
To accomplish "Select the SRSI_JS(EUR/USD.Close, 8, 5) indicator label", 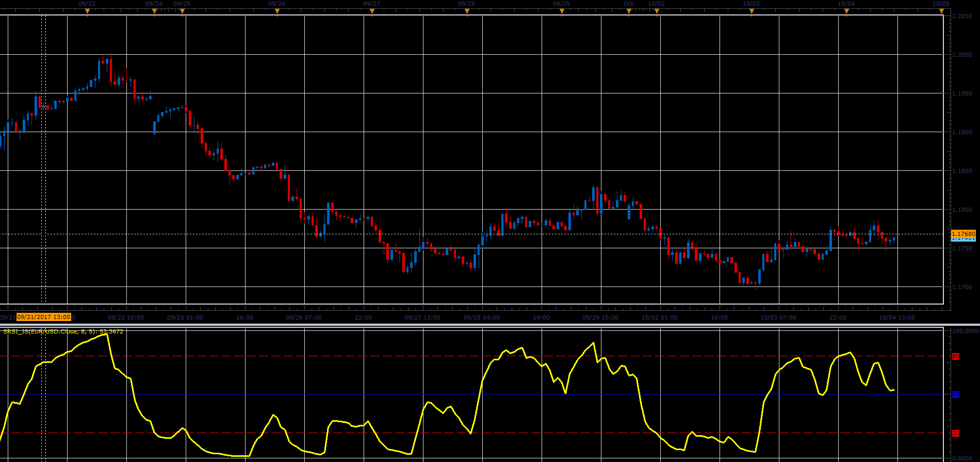I will click(63, 331).
